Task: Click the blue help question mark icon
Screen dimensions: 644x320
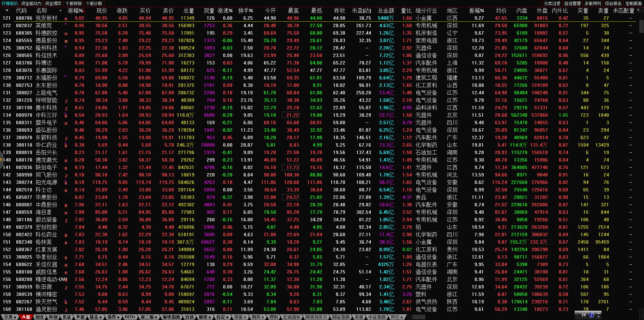Action: (x=591, y=315)
